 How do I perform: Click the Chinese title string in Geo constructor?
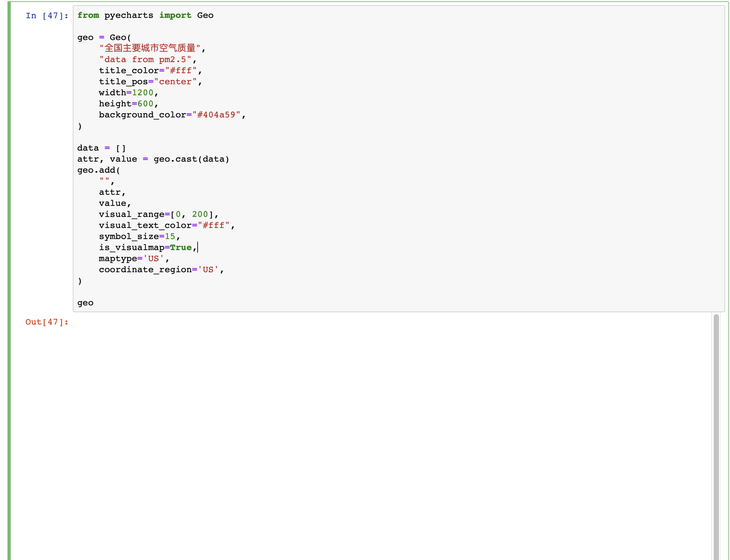click(x=150, y=48)
